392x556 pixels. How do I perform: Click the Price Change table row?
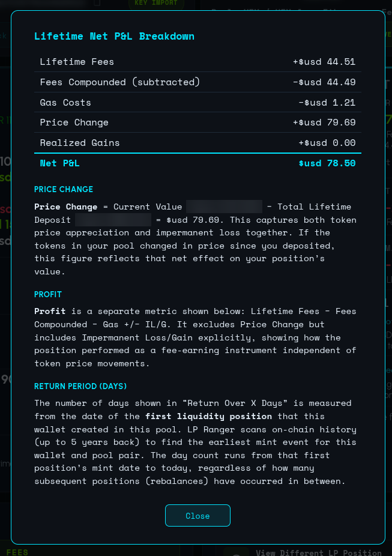tap(198, 122)
